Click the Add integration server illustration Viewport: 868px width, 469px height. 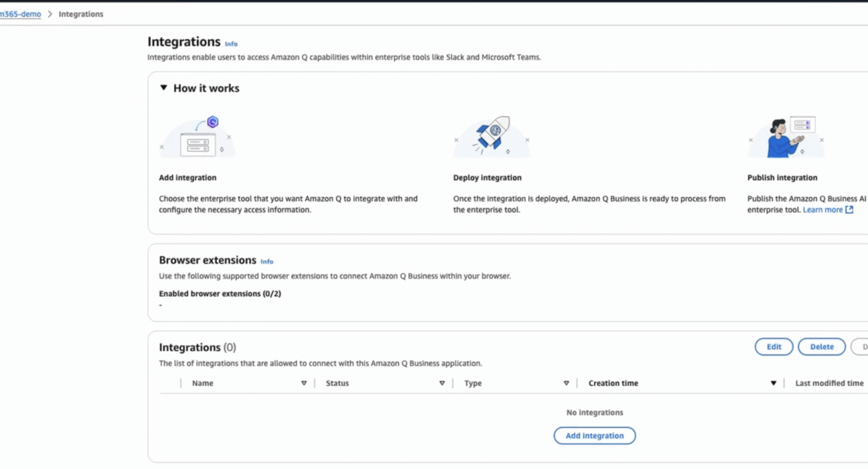[198, 137]
